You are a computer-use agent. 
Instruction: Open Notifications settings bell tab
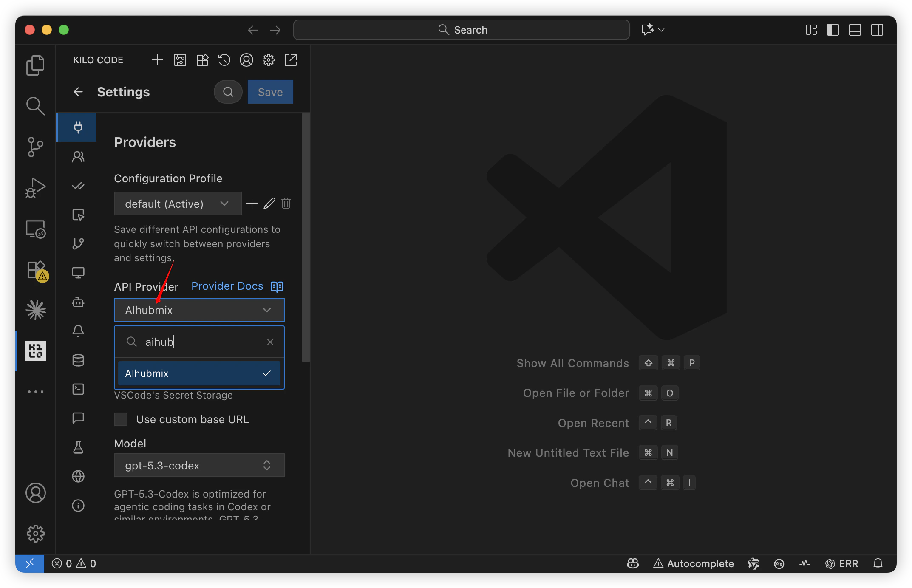point(78,331)
